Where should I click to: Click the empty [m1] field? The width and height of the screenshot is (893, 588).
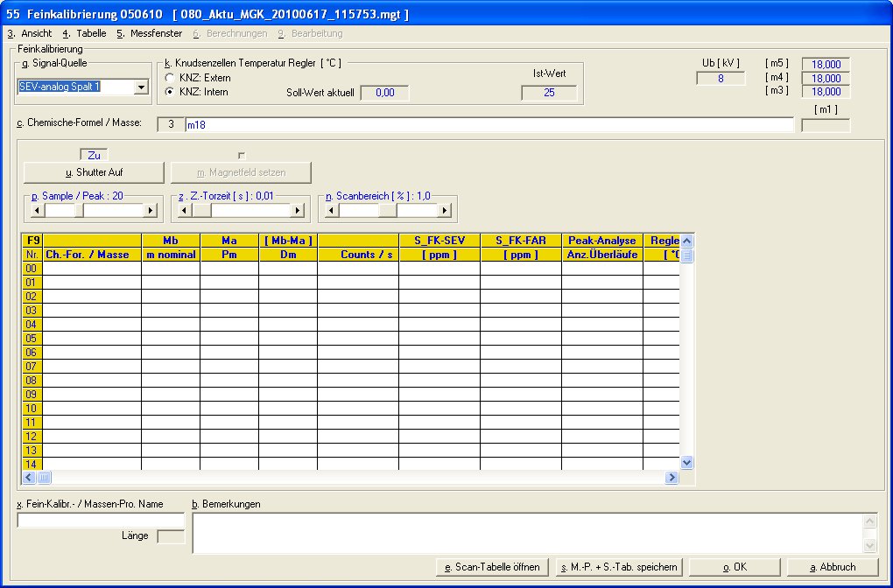826,125
